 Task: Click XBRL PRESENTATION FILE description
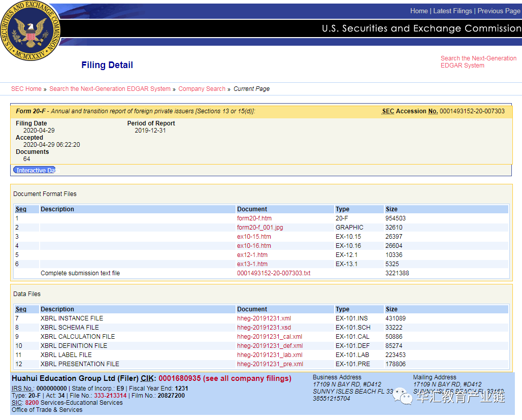[80, 364]
